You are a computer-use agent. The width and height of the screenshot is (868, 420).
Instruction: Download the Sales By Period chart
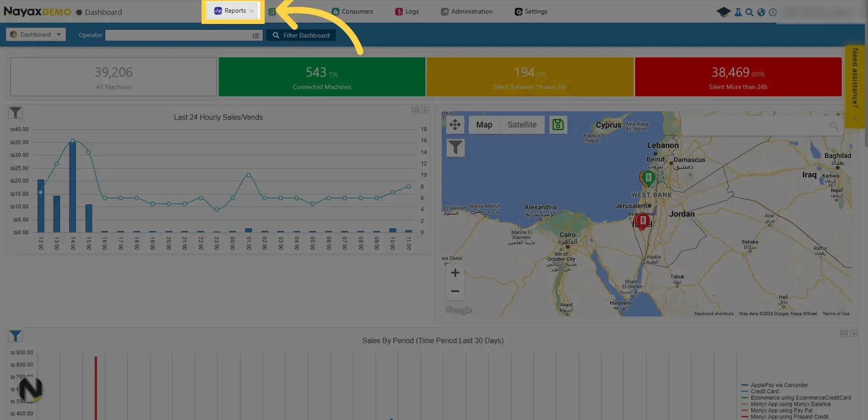[853, 333]
